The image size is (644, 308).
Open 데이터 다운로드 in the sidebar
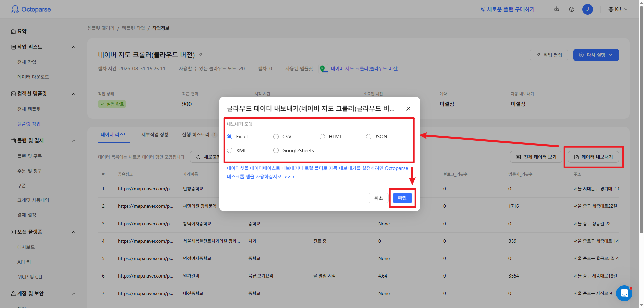click(x=33, y=77)
